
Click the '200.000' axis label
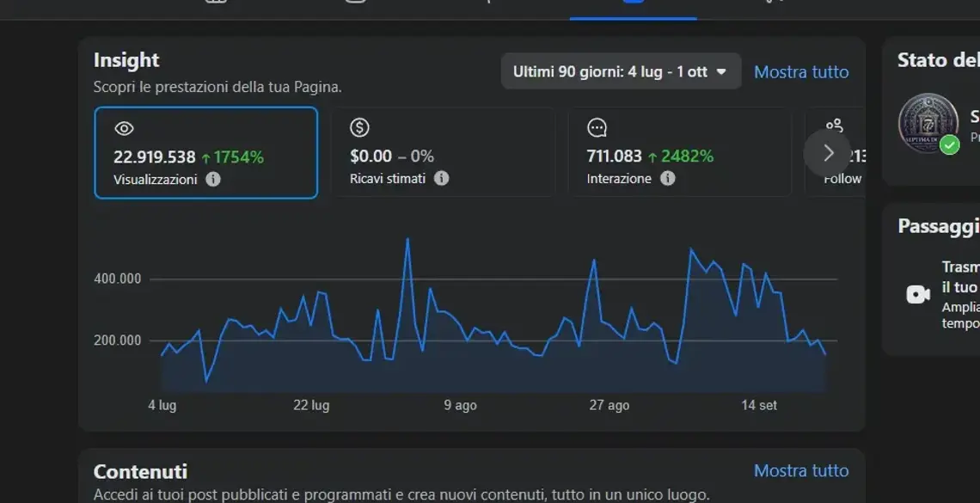pos(118,341)
